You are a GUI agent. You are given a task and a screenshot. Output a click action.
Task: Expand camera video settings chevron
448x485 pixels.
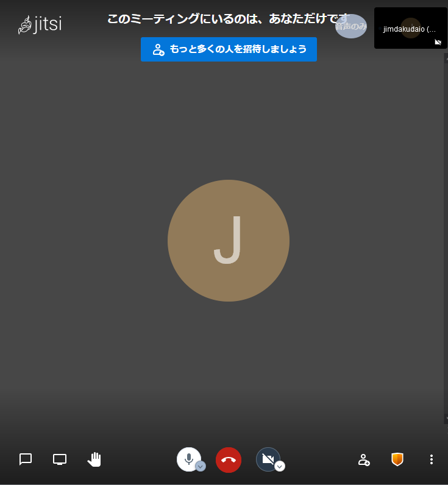pos(280,467)
